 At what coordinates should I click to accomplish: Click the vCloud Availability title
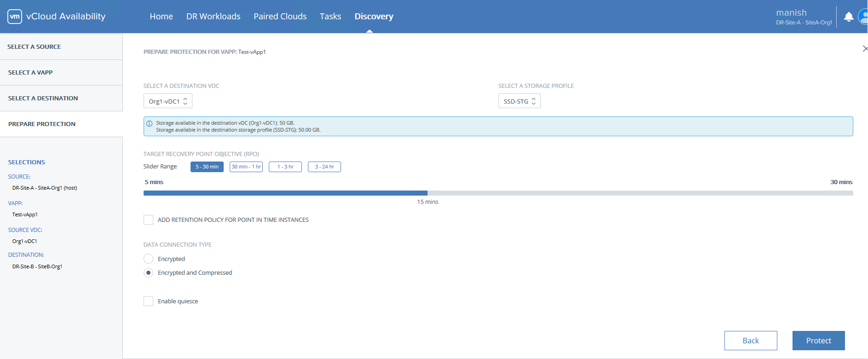(66, 17)
